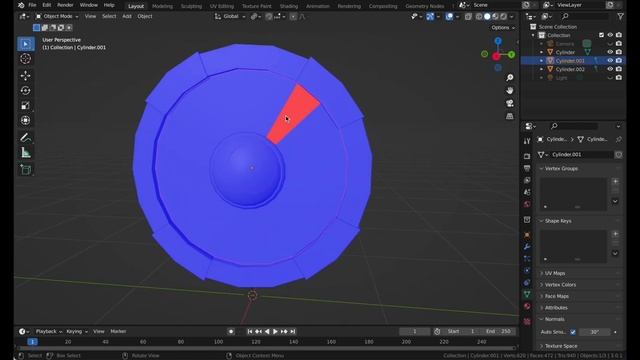Open the Playback dropdown in timeline
Viewport: 640px width, 360px height.
49,331
